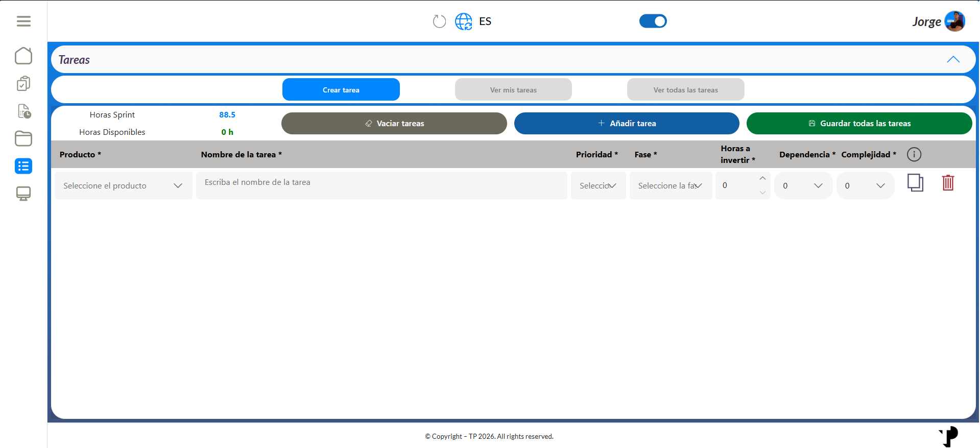
Task: Open the Complejidad dropdown
Action: tap(866, 185)
